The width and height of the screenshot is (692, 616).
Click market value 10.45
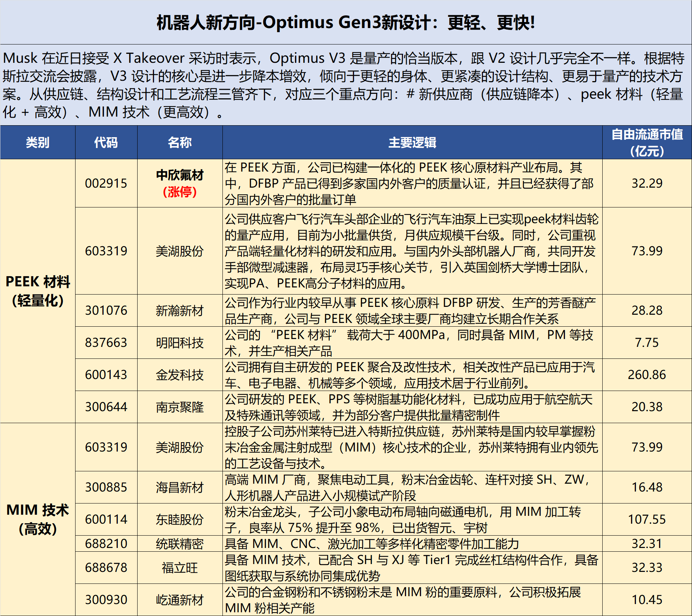tap(647, 600)
